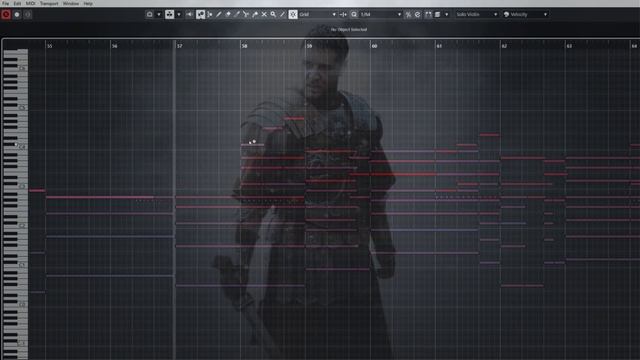Select the Split scissors tool
640x360 pixels.
pyautogui.click(x=246, y=14)
